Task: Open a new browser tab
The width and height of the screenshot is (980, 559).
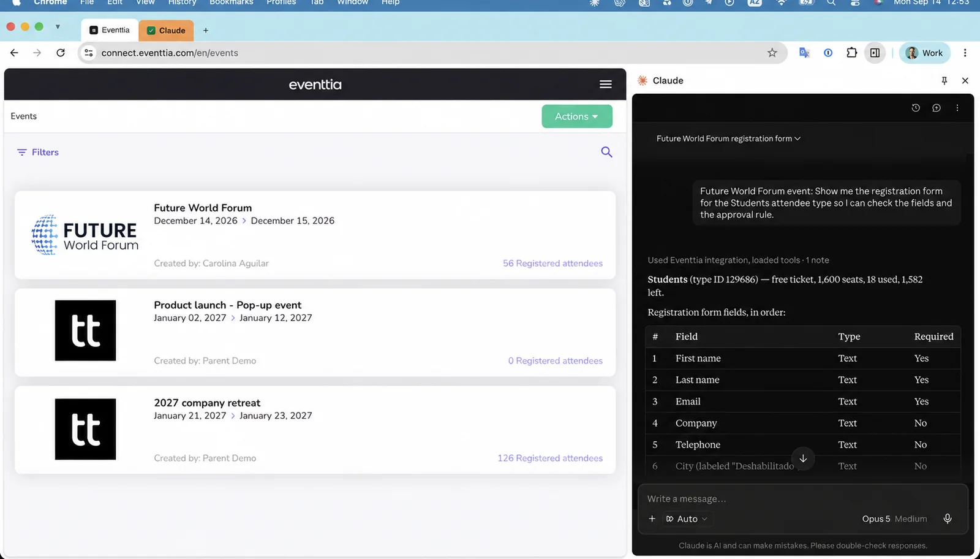Action: point(206,30)
